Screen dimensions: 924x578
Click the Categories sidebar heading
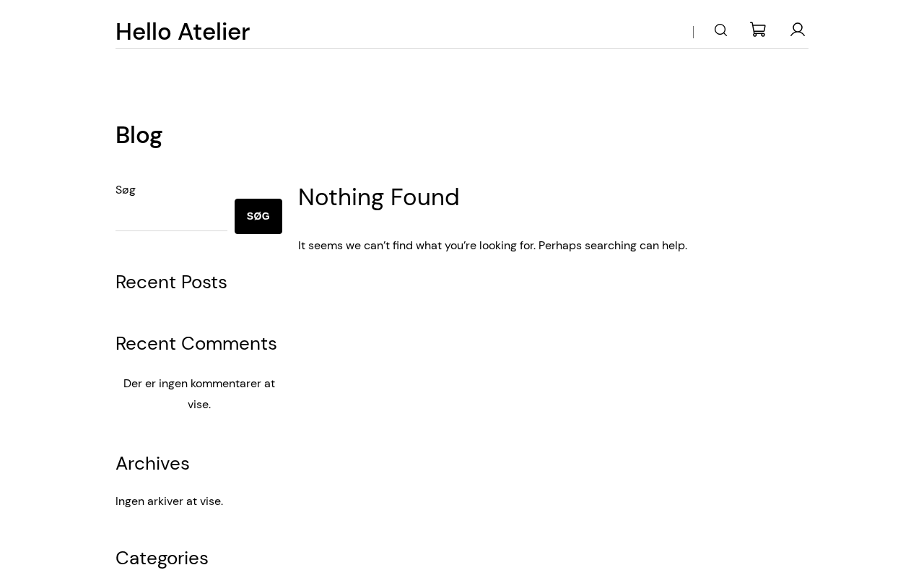(162, 558)
